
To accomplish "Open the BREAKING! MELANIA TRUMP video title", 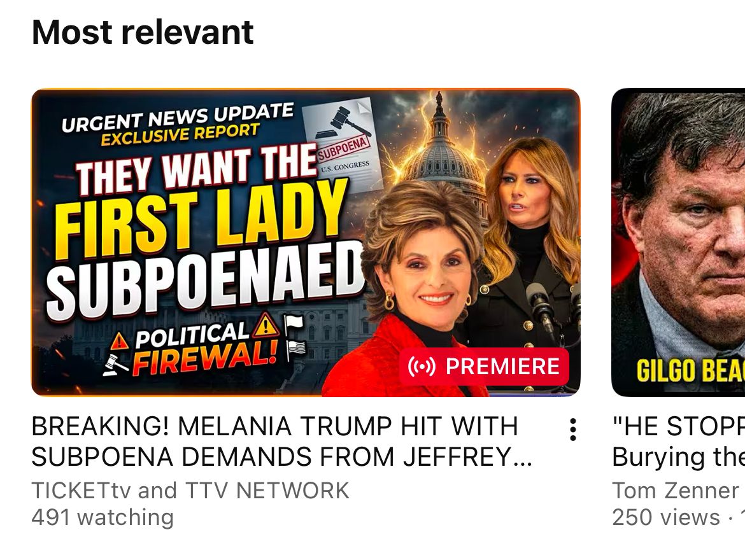I will 281,441.
